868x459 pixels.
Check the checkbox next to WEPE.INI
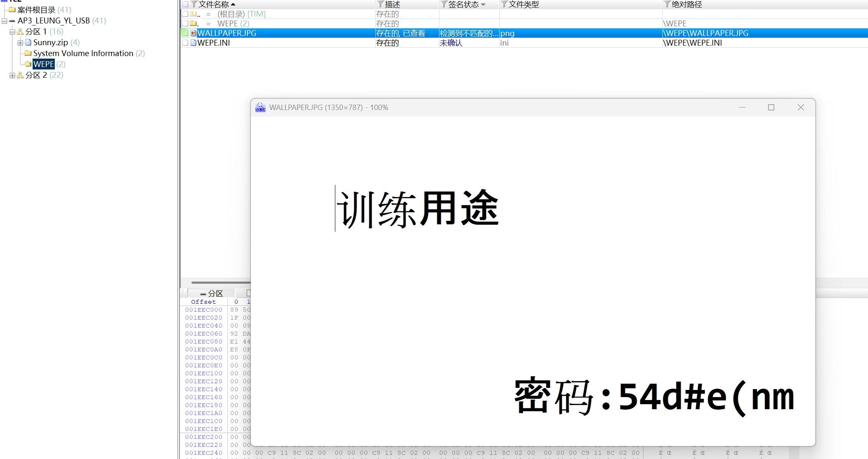pyautogui.click(x=184, y=43)
